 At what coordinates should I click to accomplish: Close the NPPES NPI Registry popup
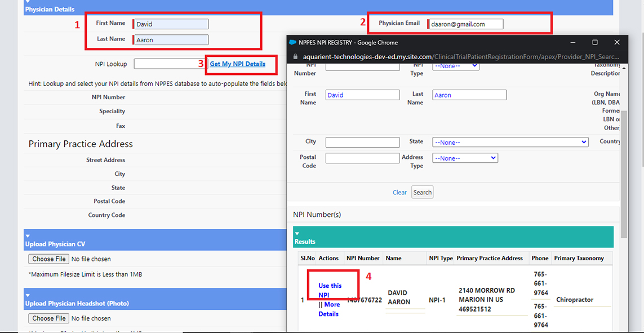(x=617, y=42)
